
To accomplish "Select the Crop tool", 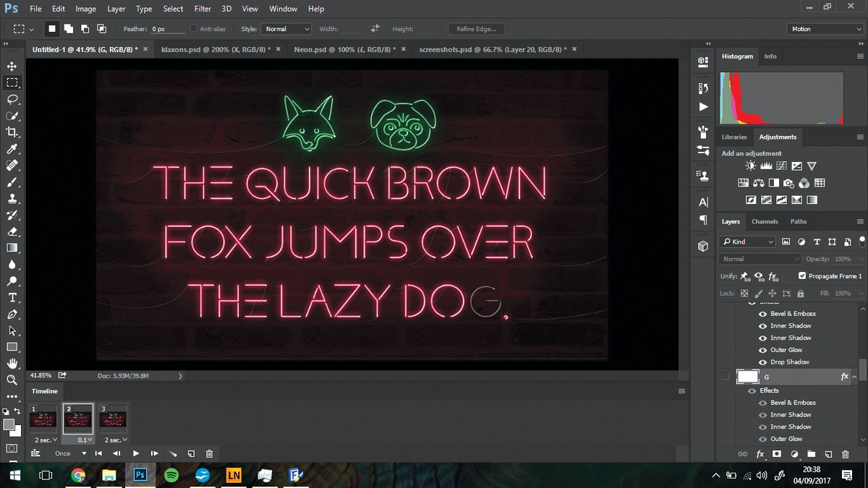I will pyautogui.click(x=12, y=132).
